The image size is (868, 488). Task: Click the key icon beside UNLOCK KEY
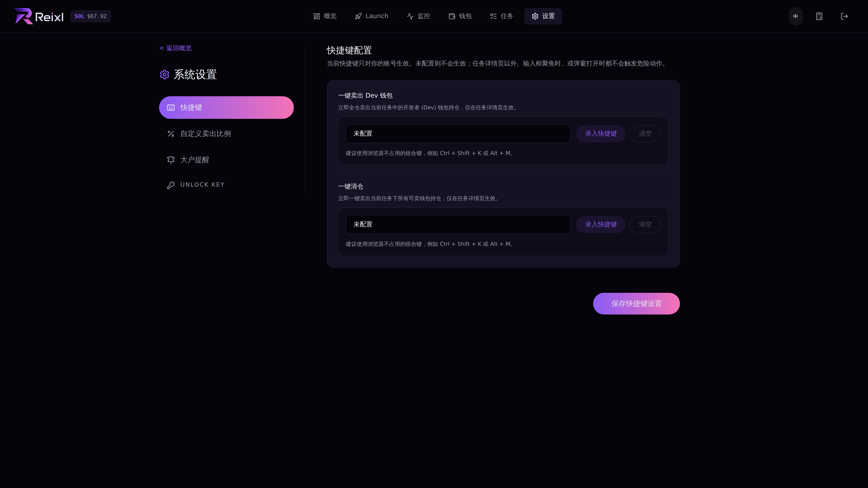coord(171,185)
